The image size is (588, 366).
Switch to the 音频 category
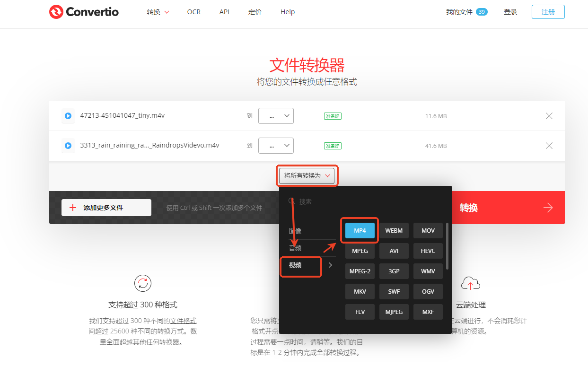pos(295,247)
